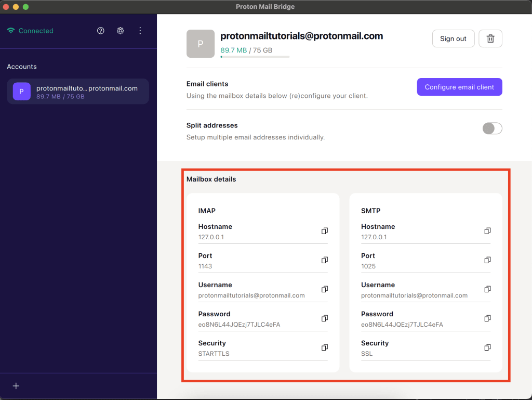The height and width of the screenshot is (400, 532).
Task: Copy the SMTP password
Action: (x=487, y=318)
